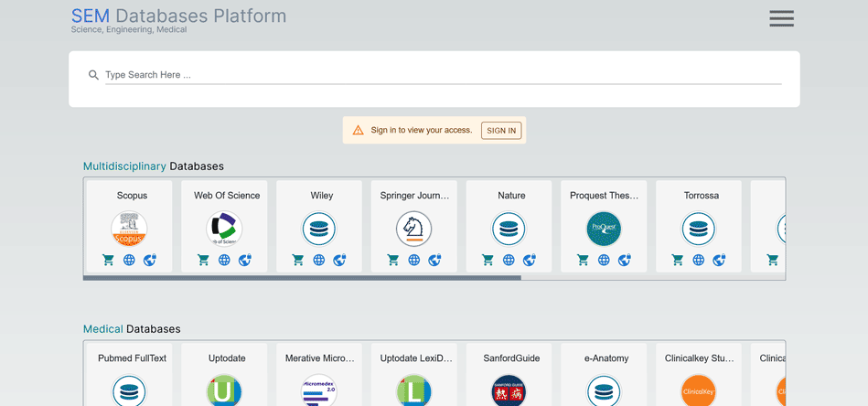Click the Web Of Science card title

(x=227, y=196)
